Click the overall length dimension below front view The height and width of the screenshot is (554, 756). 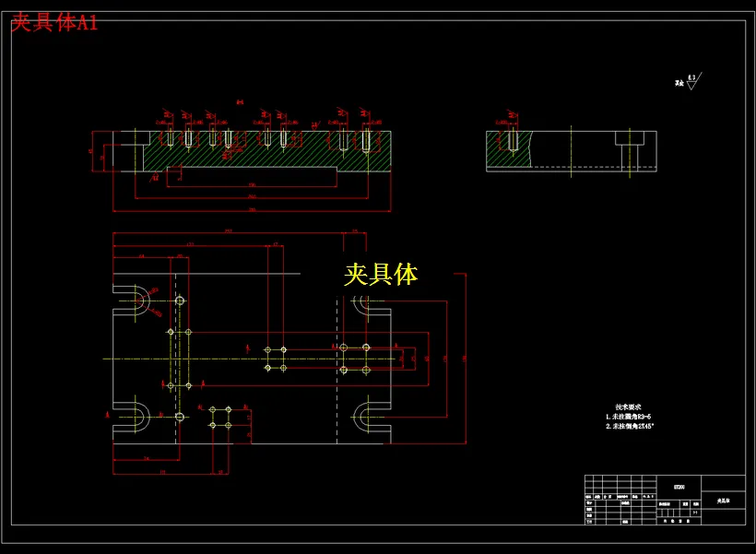tap(253, 208)
